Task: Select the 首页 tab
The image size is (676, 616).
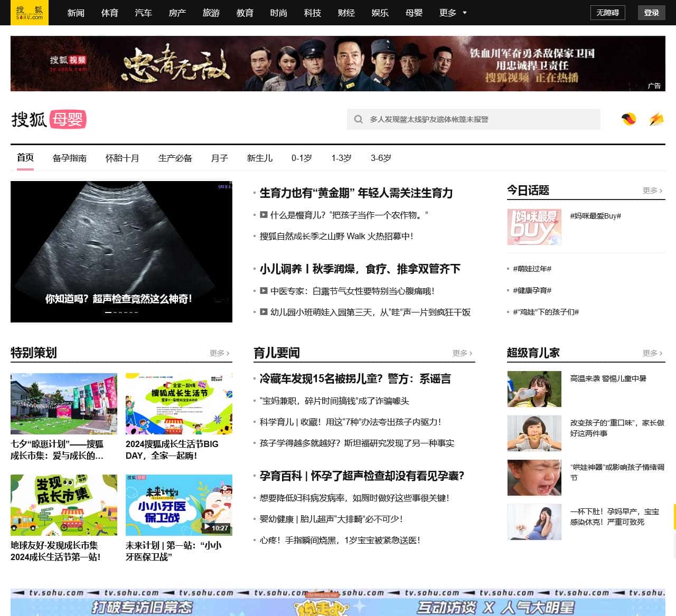Action: (x=25, y=158)
